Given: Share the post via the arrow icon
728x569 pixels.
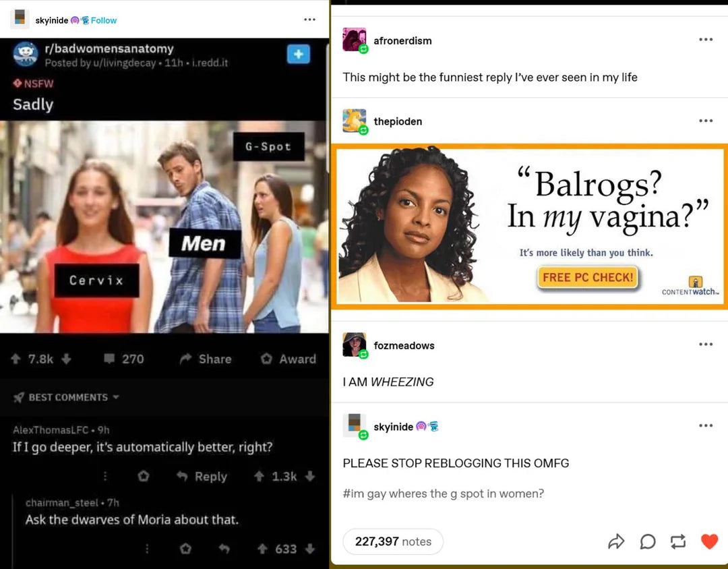Looking at the screenshot, I should coord(616,541).
